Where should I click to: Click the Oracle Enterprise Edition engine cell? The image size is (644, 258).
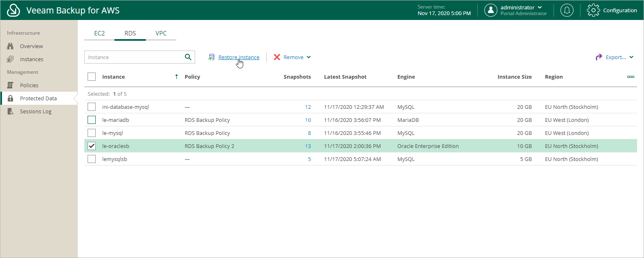pos(428,146)
